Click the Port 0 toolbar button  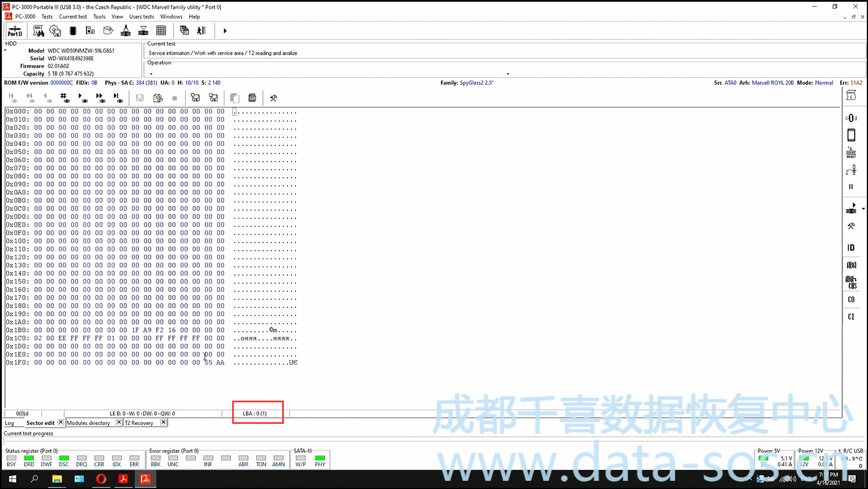pos(15,31)
